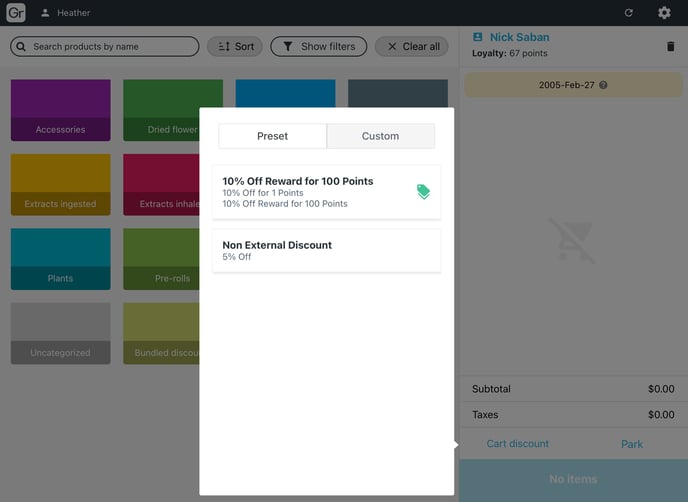Switch to the Preset tab

pyautogui.click(x=272, y=136)
